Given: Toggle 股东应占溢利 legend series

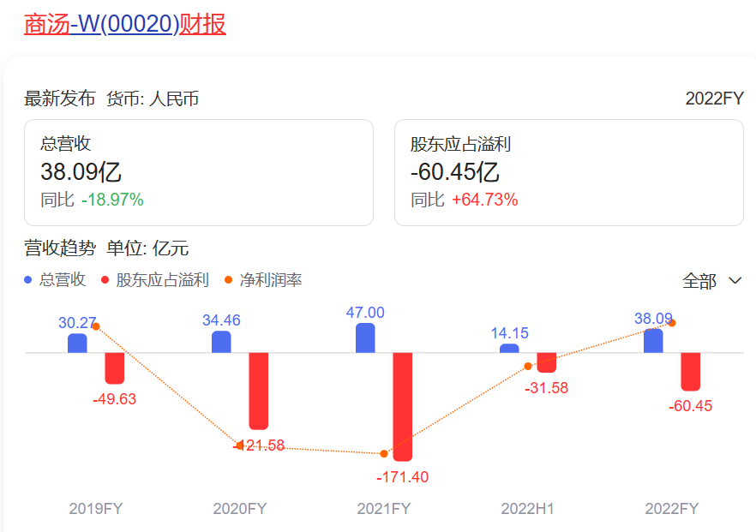Looking at the screenshot, I should 155,279.
